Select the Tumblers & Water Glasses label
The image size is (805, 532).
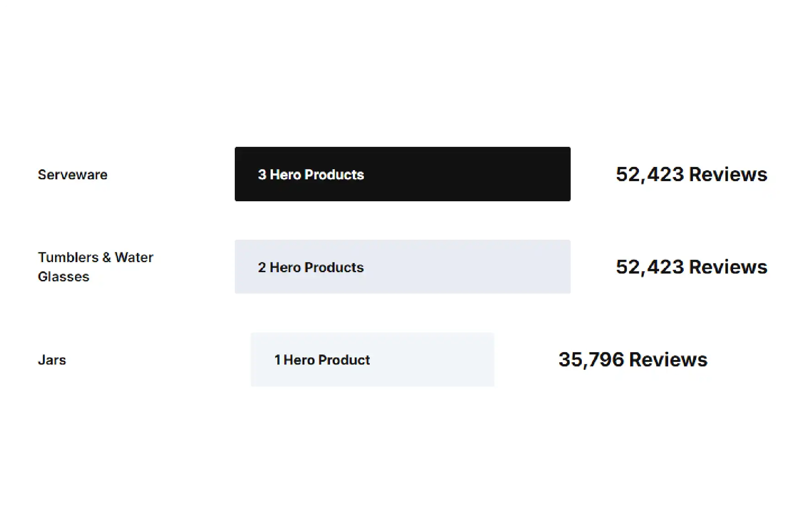click(95, 267)
